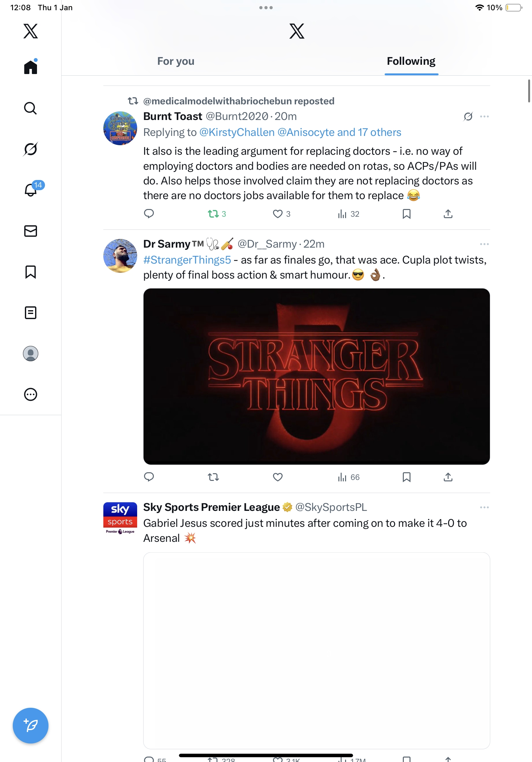
Task: Open the @KirstyChallen mention link
Action: tap(237, 132)
